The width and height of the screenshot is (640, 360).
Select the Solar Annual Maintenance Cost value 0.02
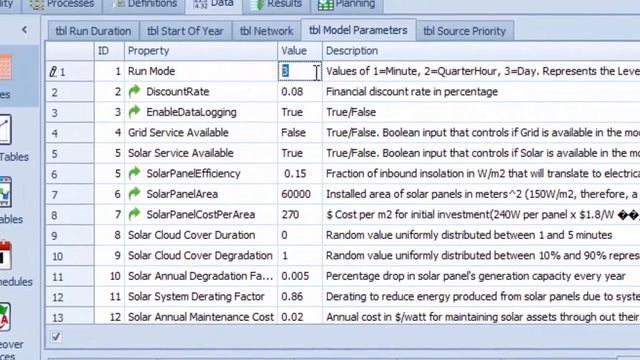(292, 317)
